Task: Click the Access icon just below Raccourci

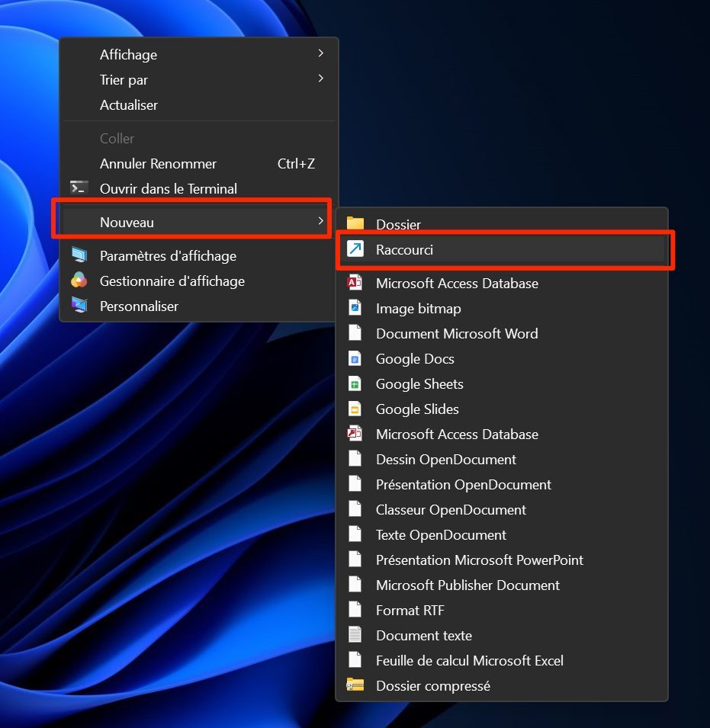Action: pos(355,283)
